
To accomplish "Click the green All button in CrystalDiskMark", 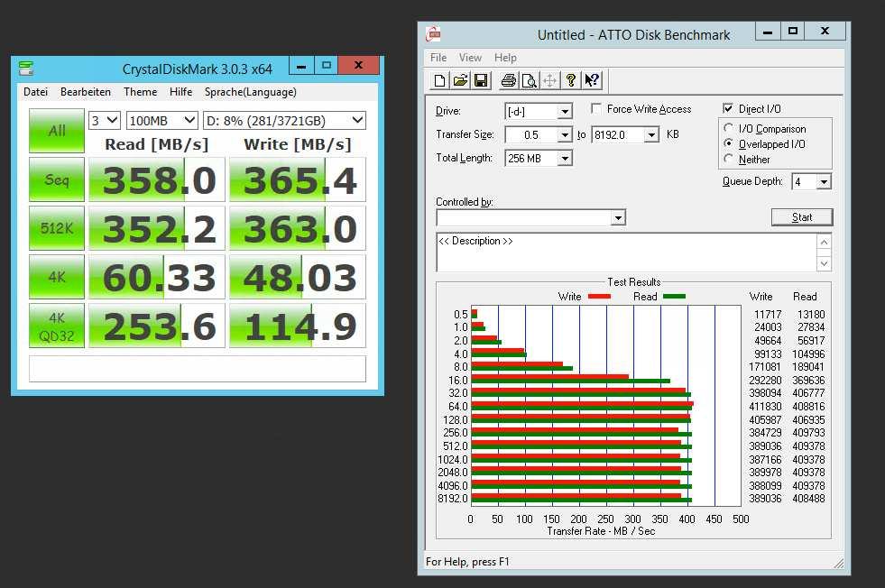I will coord(57,131).
